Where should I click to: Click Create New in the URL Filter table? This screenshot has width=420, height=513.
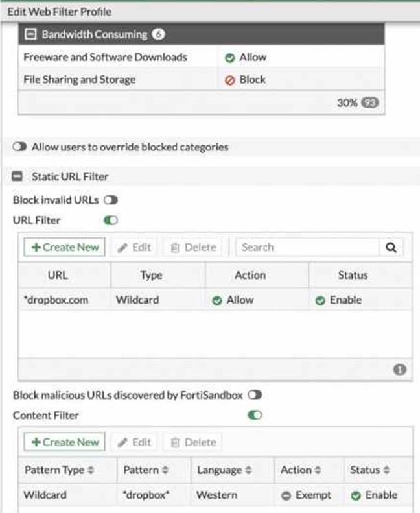point(64,247)
